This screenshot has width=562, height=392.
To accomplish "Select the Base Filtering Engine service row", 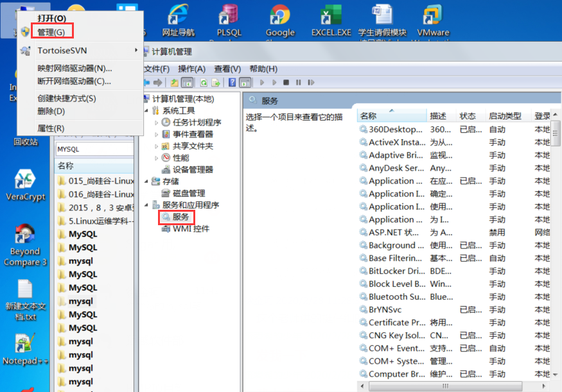I will (453, 258).
